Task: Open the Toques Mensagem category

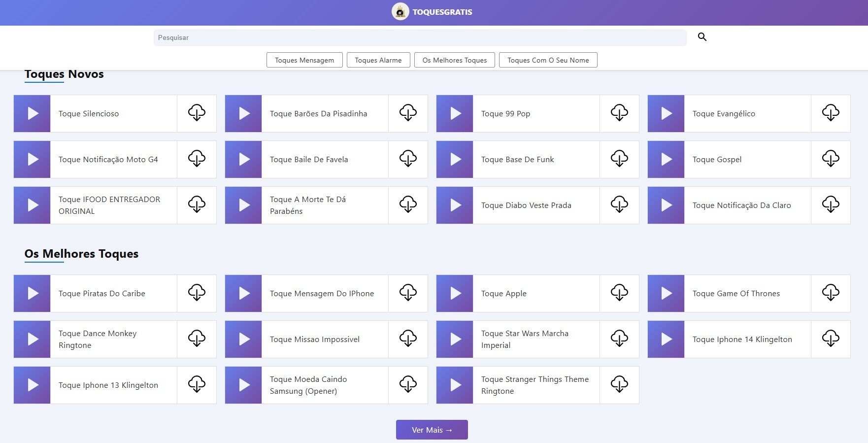Action: point(304,60)
